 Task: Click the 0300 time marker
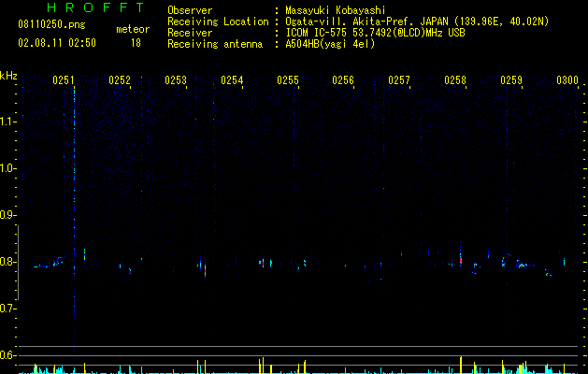(x=567, y=80)
